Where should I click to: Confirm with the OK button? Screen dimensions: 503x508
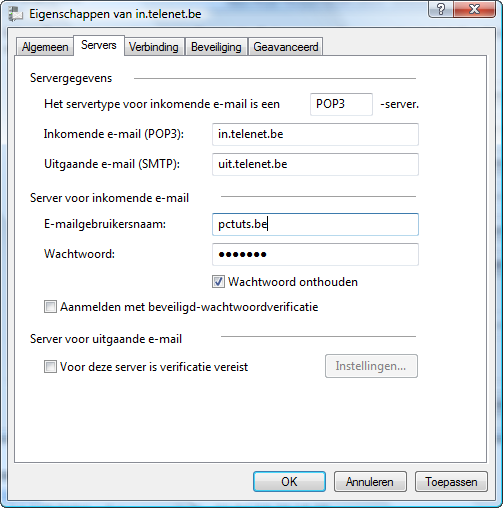[x=289, y=482]
